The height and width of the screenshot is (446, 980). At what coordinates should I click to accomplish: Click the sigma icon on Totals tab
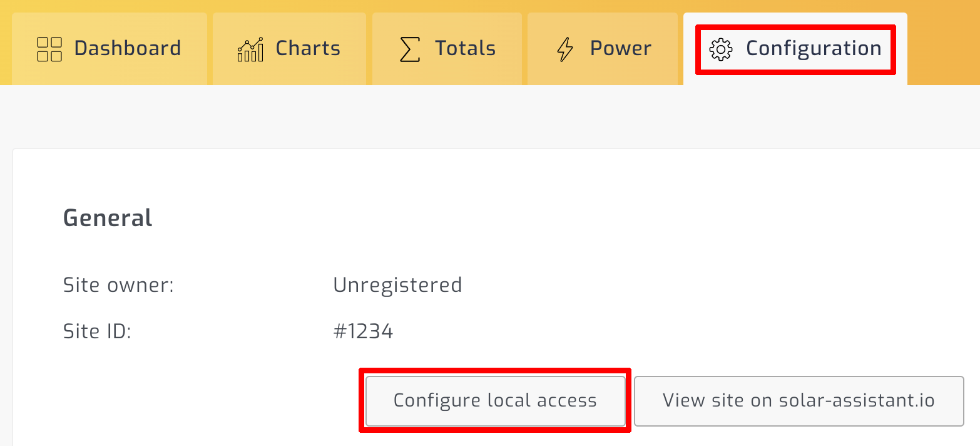pyautogui.click(x=410, y=48)
